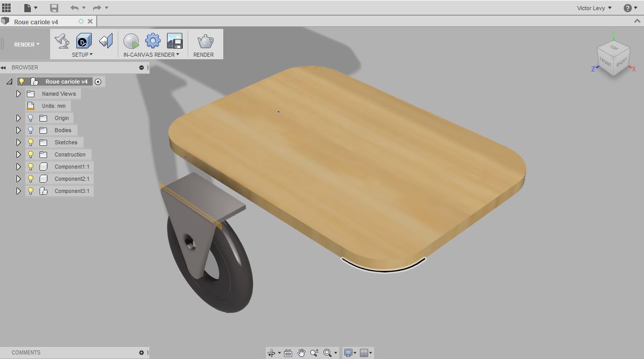The width and height of the screenshot is (644, 359).
Task: Expand Component2:1 tree node
Action: coord(18,179)
